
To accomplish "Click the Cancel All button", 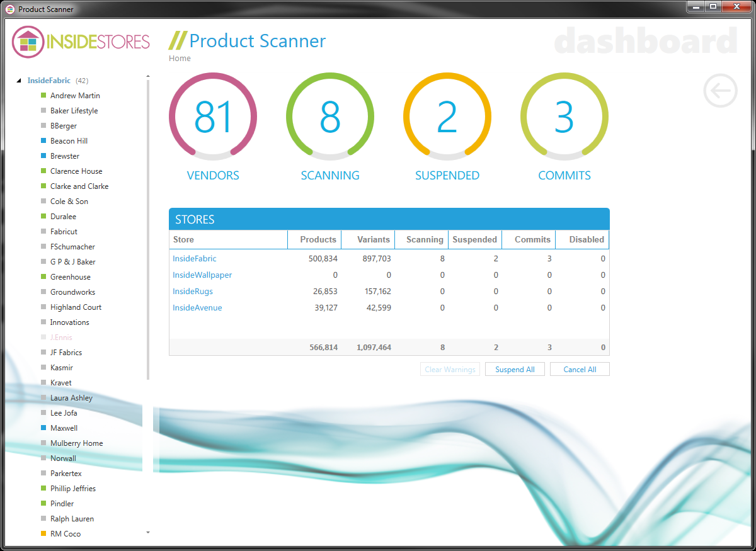I will point(580,370).
